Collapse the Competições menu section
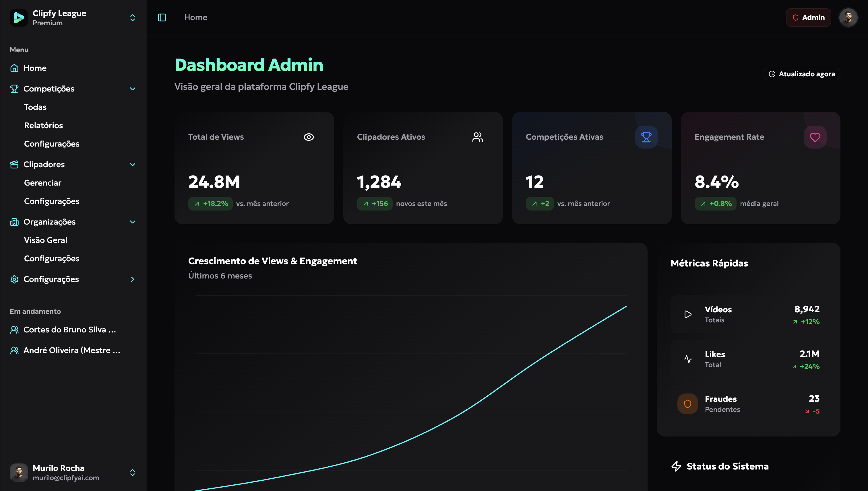The height and width of the screenshot is (491, 868). point(132,89)
